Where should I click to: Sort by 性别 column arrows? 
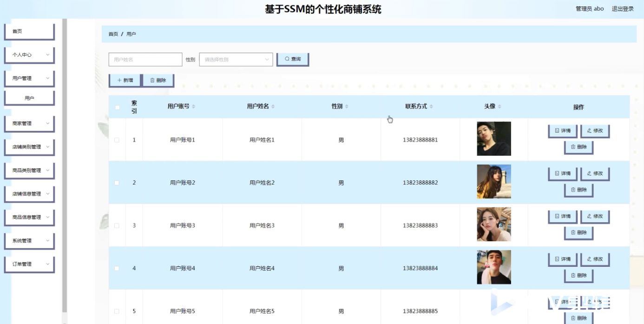coord(347,106)
